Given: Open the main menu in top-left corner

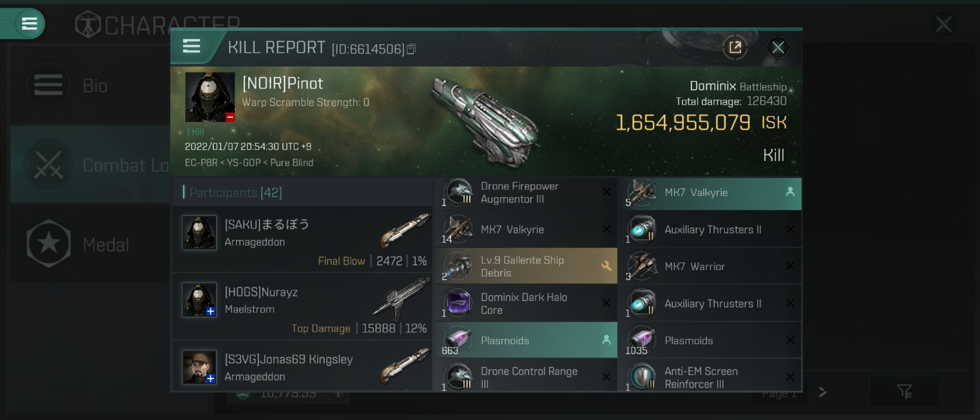Looking at the screenshot, I should (29, 23).
